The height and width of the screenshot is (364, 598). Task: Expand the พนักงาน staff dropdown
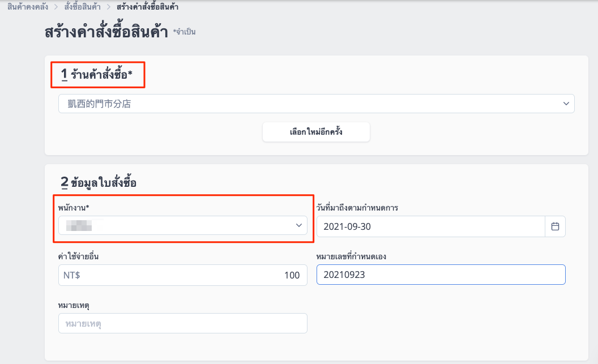point(183,225)
